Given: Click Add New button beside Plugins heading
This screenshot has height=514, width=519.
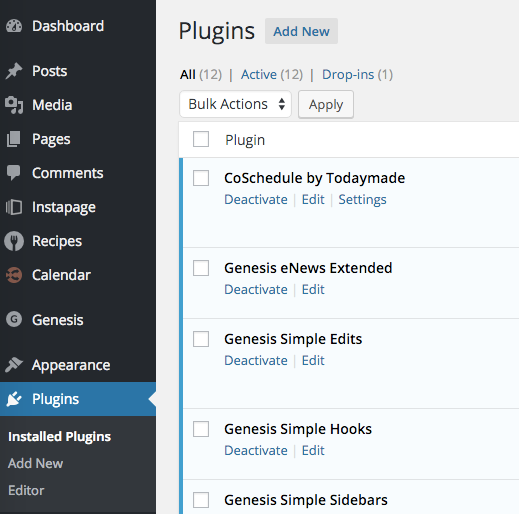Looking at the screenshot, I should [x=301, y=31].
